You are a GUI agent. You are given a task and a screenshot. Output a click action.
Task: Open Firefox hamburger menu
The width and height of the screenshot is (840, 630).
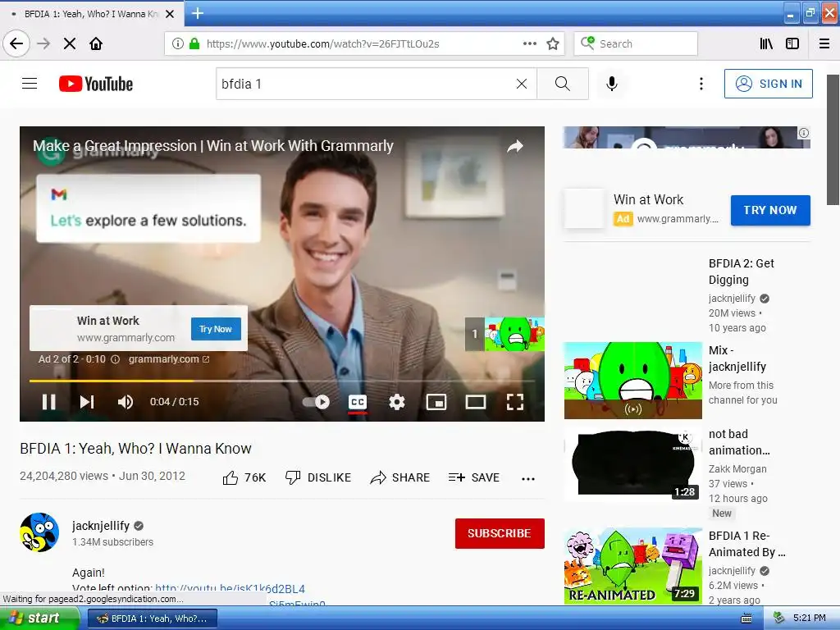click(824, 43)
